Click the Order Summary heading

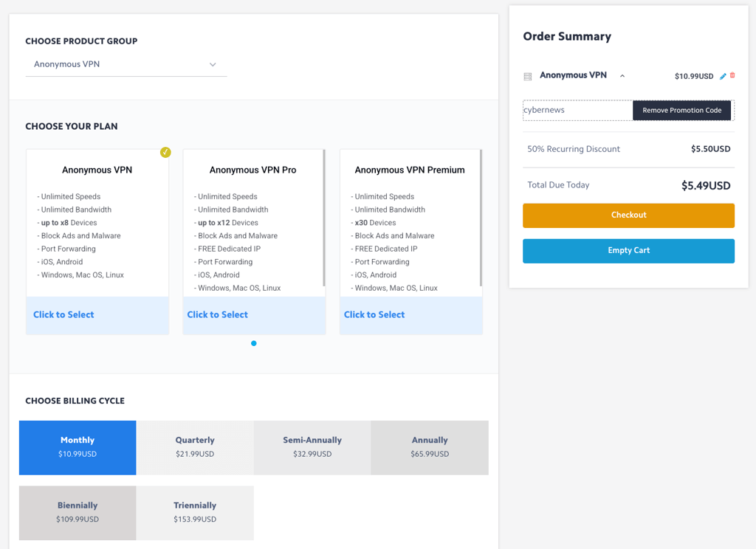click(567, 37)
